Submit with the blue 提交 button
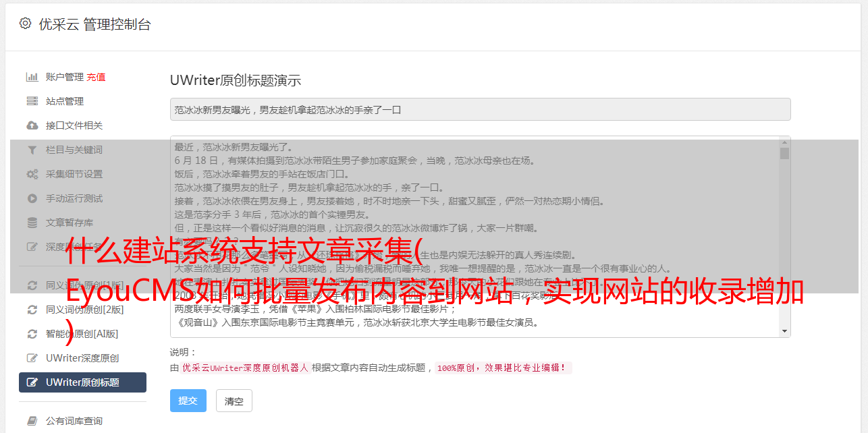This screenshot has width=868, height=433. pos(188,401)
